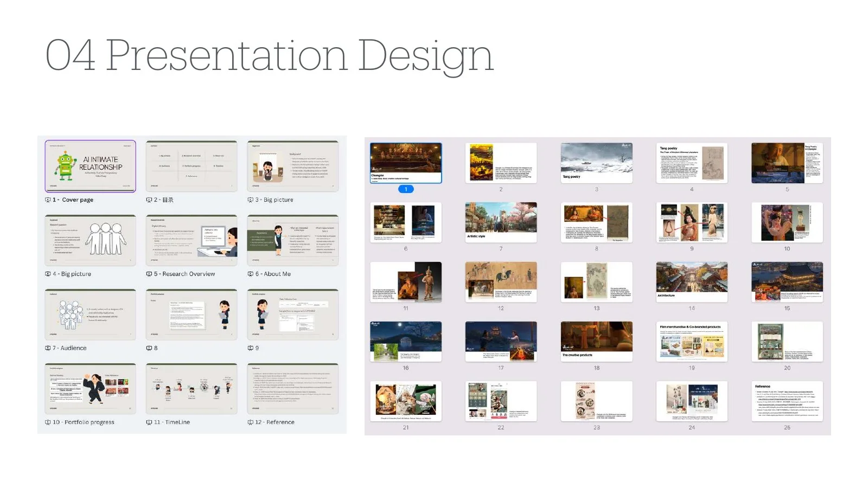
Task: Click the "5 - Research Overview" label
Action: click(184, 274)
